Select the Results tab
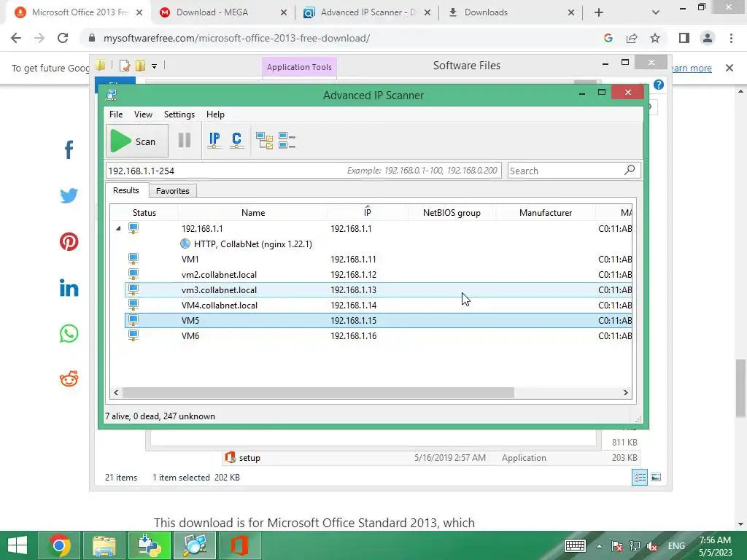747x560 pixels. coord(125,190)
